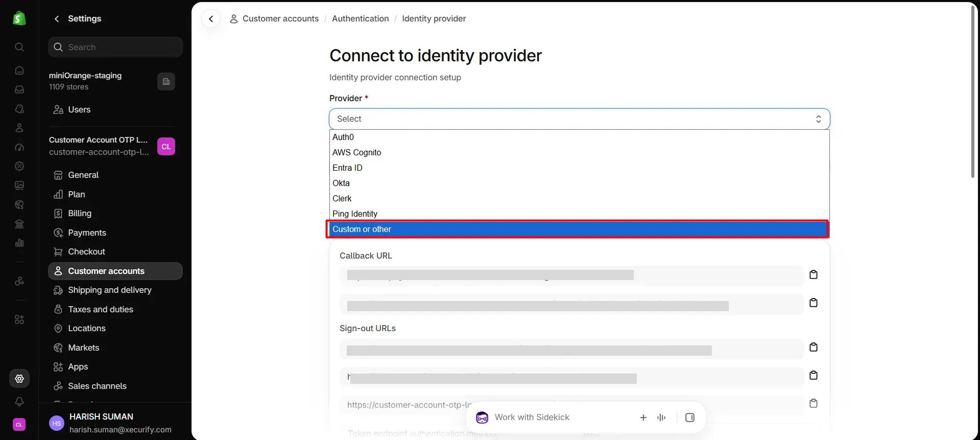The width and height of the screenshot is (980, 440).
Task: Select Okta as provider
Action: coord(579,183)
